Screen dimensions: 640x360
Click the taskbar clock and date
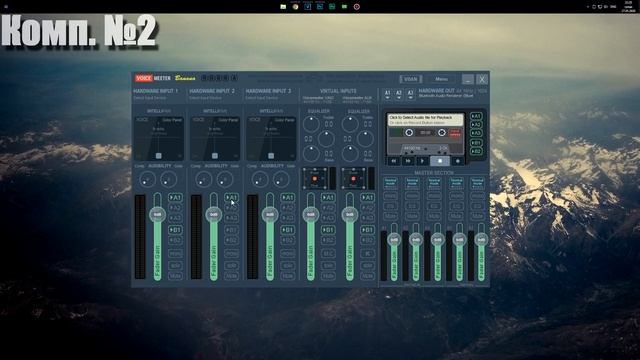(x=628, y=7)
